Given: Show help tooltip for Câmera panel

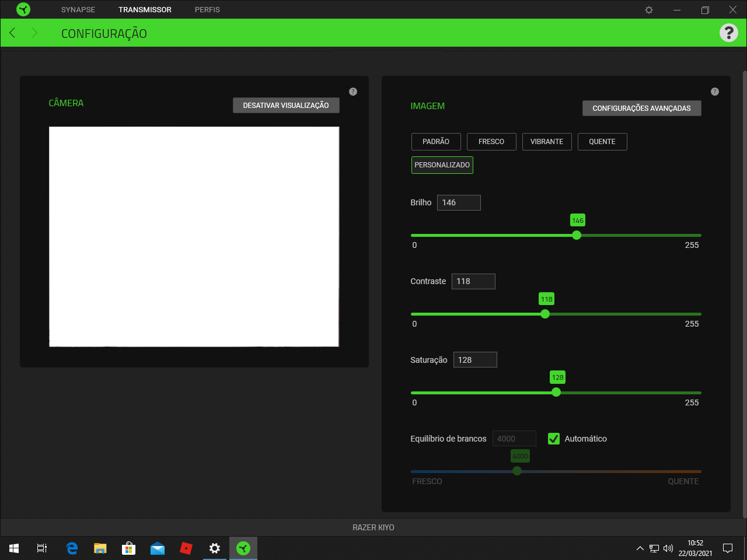Looking at the screenshot, I should [353, 92].
